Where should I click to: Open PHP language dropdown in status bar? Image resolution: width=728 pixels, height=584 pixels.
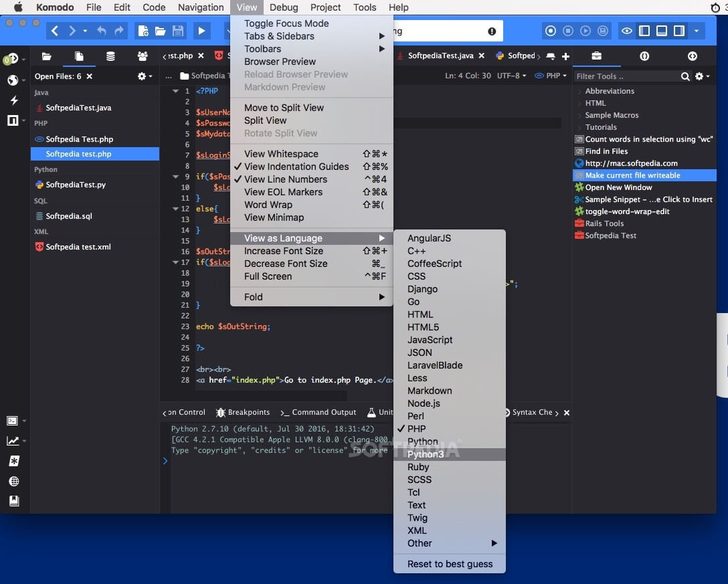tap(551, 76)
